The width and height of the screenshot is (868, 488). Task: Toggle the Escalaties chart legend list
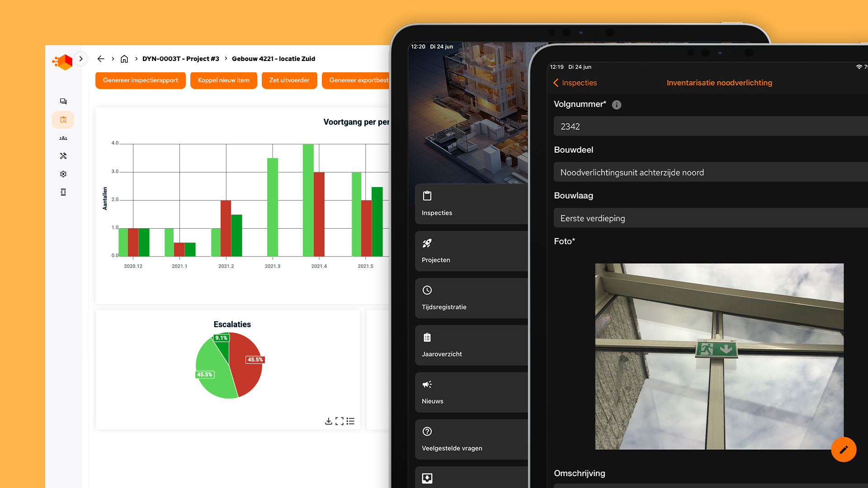[351, 421]
